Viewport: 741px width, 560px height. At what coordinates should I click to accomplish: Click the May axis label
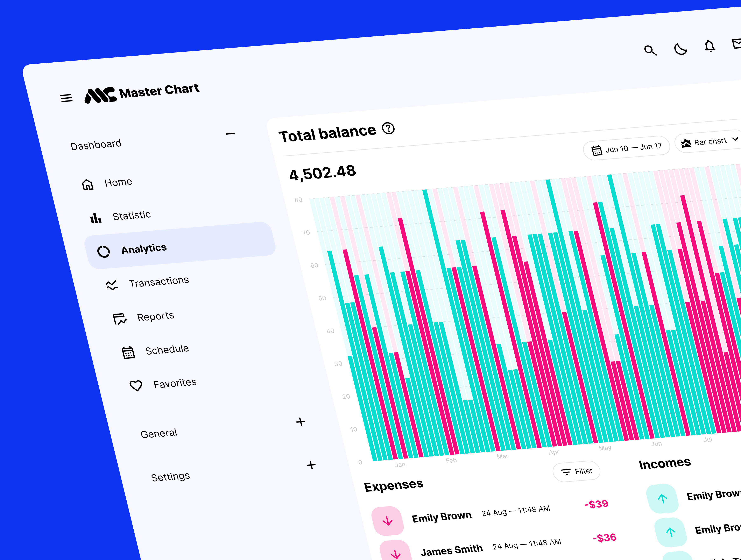(x=605, y=448)
